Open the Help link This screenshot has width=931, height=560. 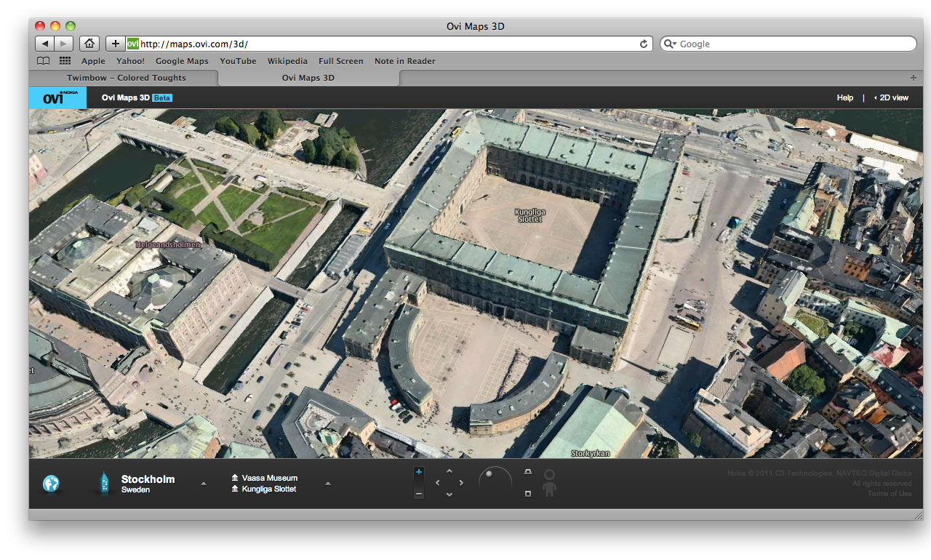click(844, 97)
